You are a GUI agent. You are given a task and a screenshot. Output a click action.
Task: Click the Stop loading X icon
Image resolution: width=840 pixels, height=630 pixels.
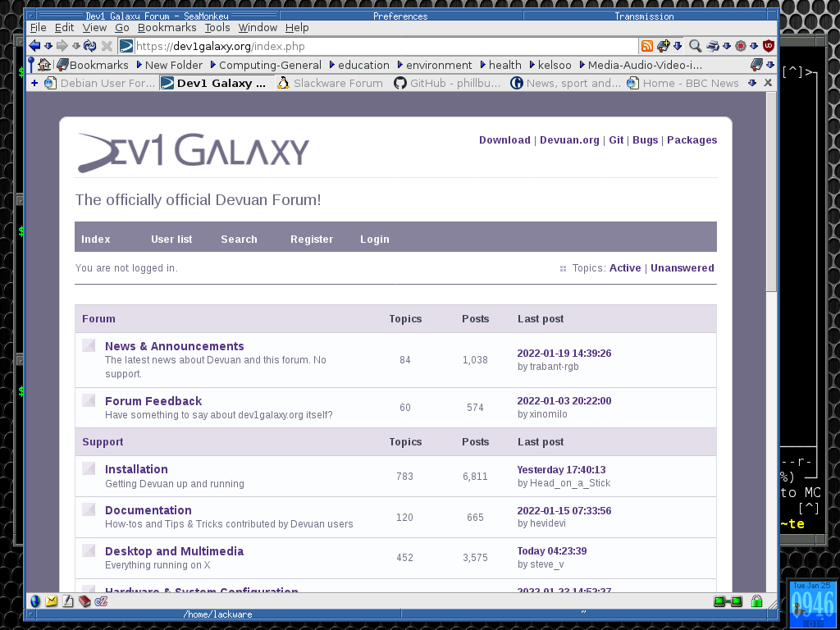(107, 46)
